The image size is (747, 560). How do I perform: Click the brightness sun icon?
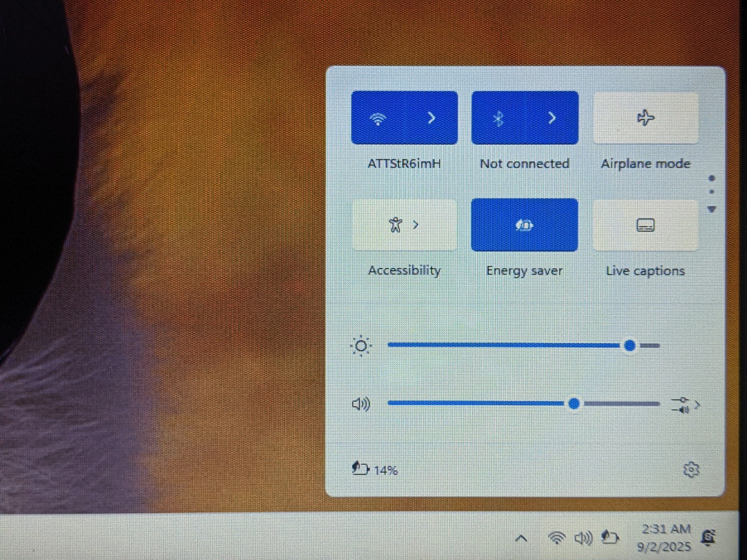(x=361, y=346)
